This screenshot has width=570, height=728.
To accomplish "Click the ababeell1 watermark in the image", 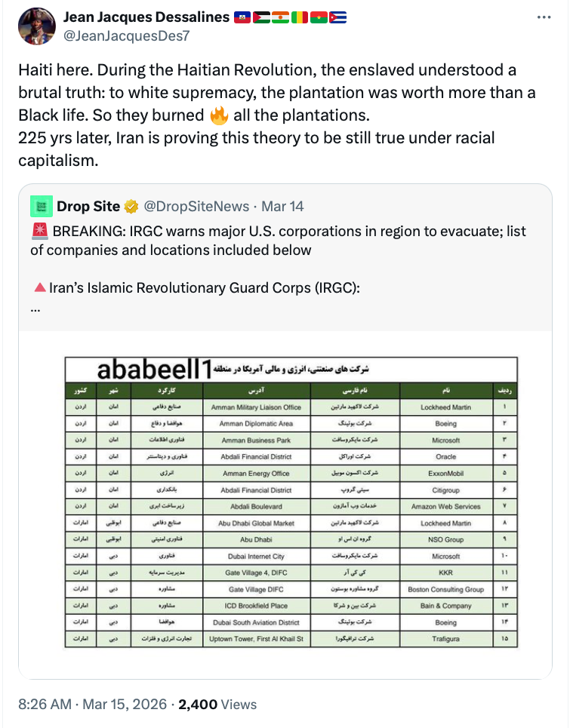I will coord(153,369).
